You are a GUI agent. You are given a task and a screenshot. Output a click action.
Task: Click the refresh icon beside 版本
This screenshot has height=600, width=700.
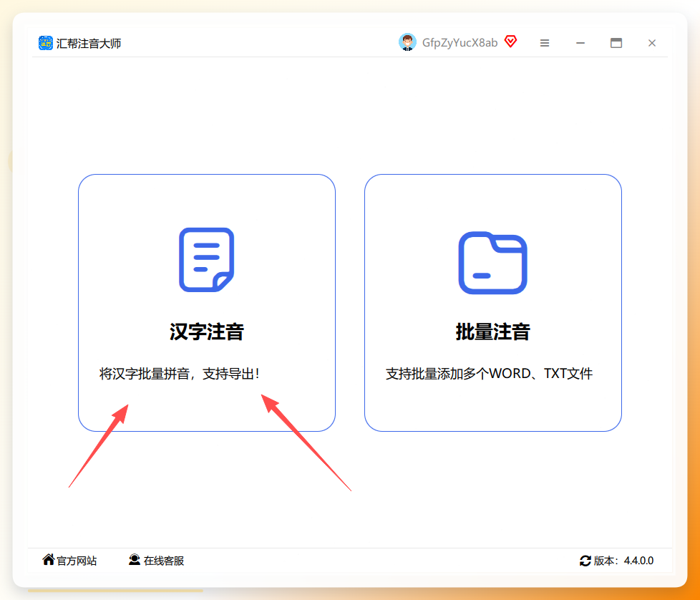(585, 561)
